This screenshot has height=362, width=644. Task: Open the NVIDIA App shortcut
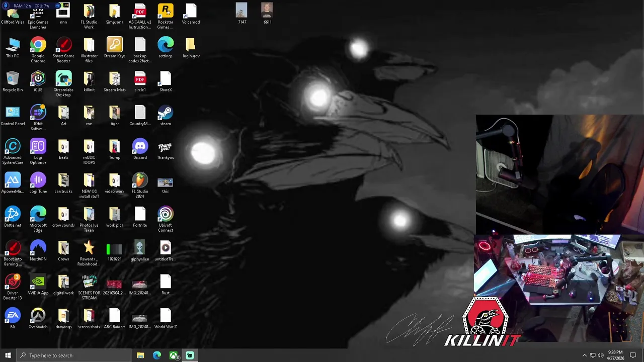(x=38, y=285)
